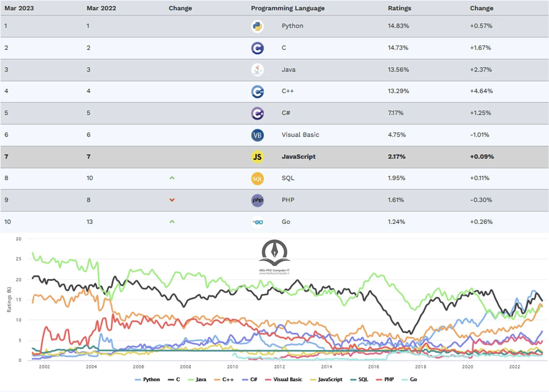Viewport: 549px width, 392px height.
Task: Select the SQL language name
Action: [288, 178]
